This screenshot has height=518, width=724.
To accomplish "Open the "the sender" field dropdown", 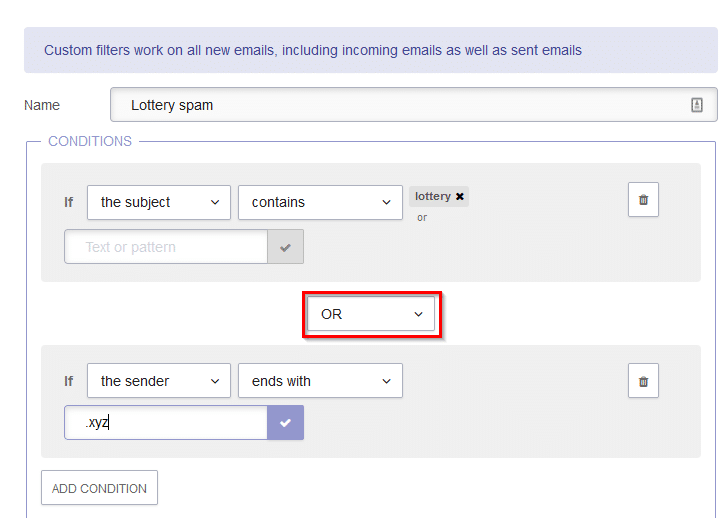I will [159, 381].
